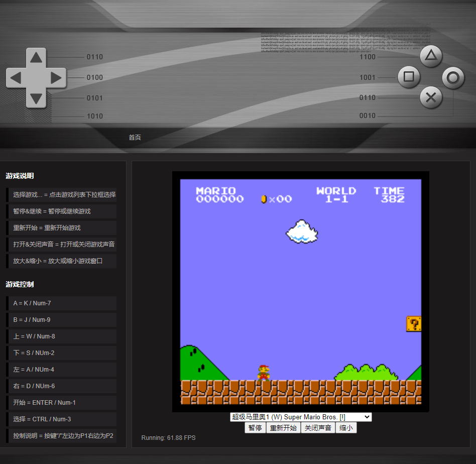Image resolution: width=476 pixels, height=464 pixels.
Task: Click the 0010 label on right side
Action: click(x=368, y=115)
